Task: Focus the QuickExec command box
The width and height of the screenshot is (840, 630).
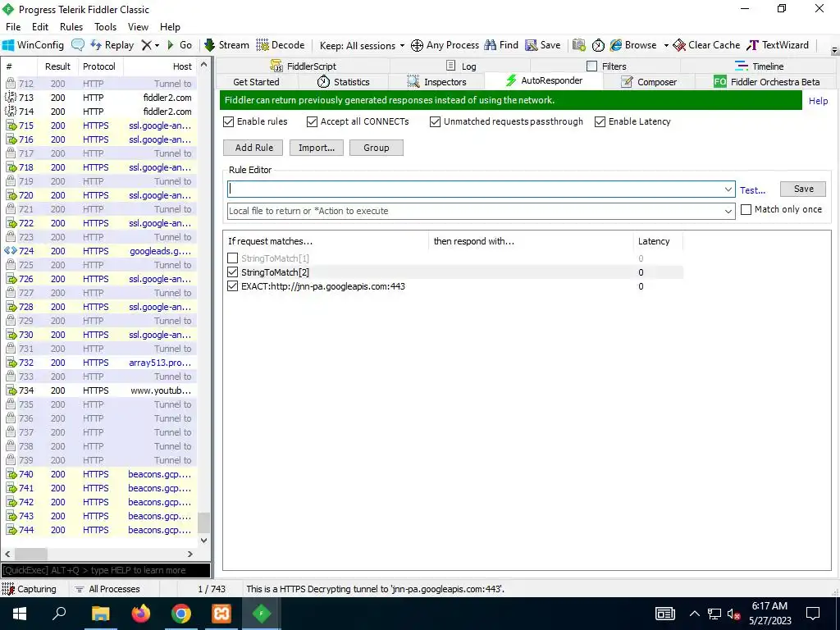Action: tap(106, 571)
